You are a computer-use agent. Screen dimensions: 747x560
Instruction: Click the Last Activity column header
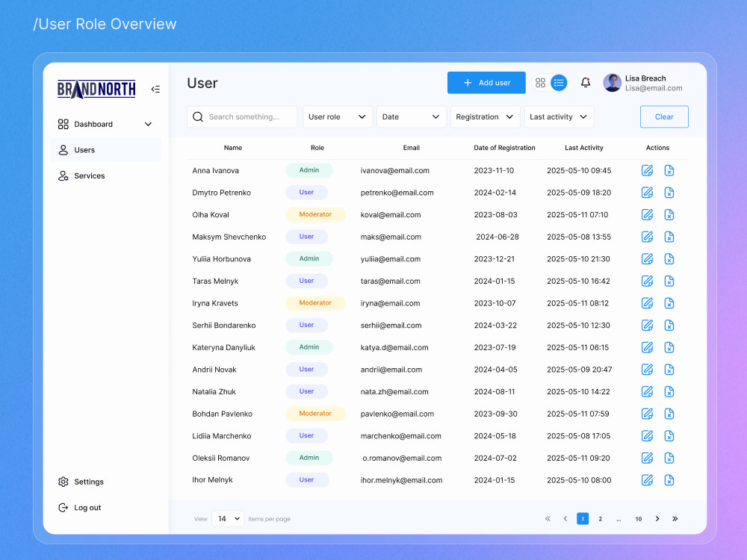[584, 148]
